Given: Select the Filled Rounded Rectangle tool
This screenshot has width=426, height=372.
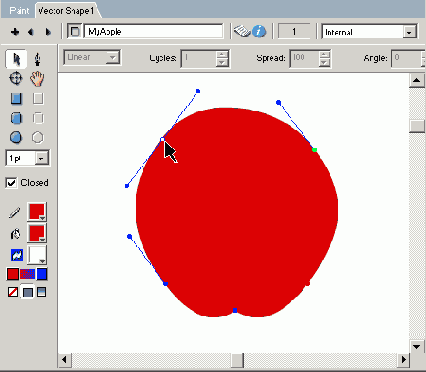Looking at the screenshot, I should [16, 118].
